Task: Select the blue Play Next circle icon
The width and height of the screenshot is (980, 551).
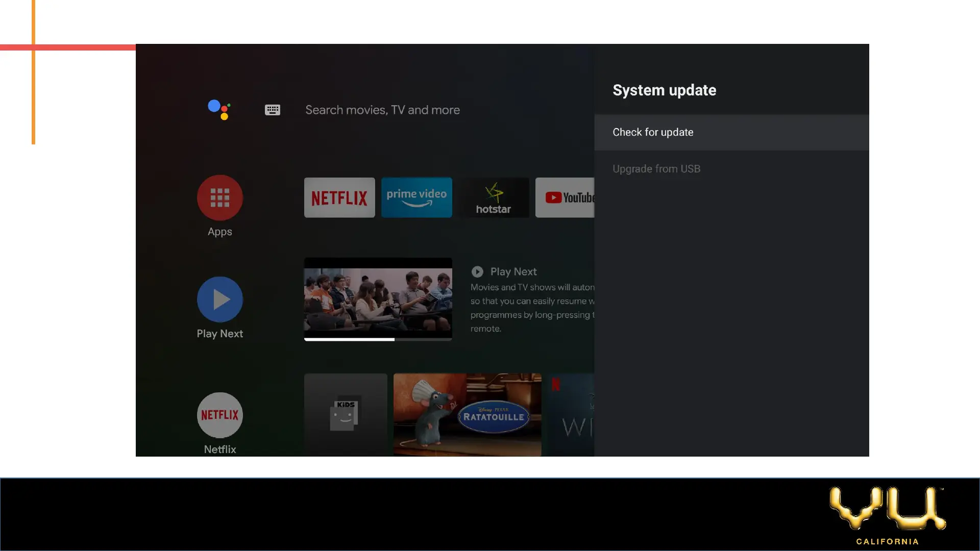Action: 219,299
